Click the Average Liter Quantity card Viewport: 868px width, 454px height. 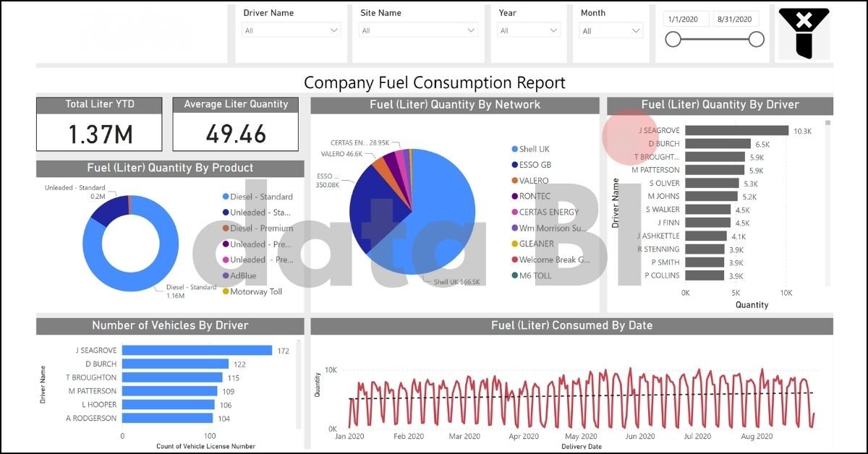point(234,124)
